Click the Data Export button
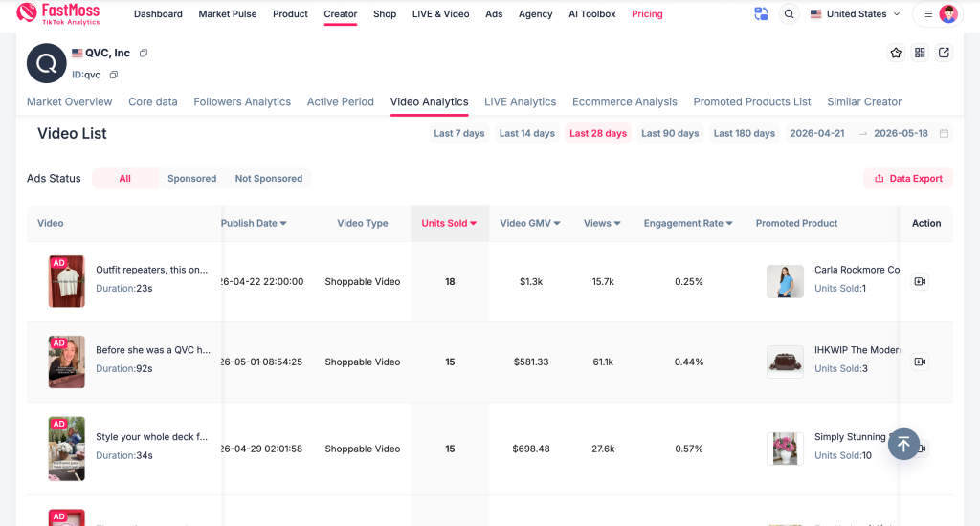Viewport: 980px width, 526px height. point(908,178)
